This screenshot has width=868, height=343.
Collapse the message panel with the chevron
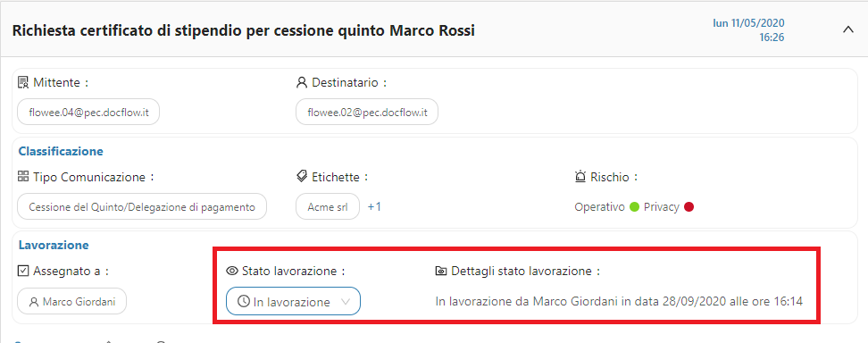848,29
